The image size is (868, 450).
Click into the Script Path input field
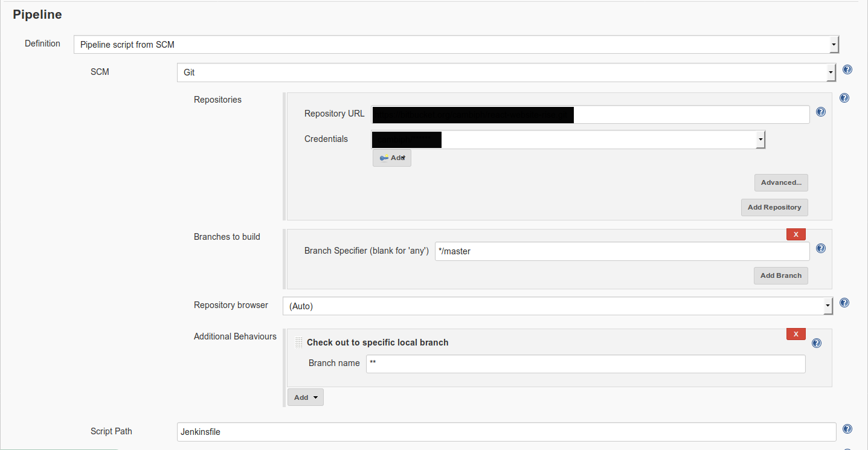[506, 432]
